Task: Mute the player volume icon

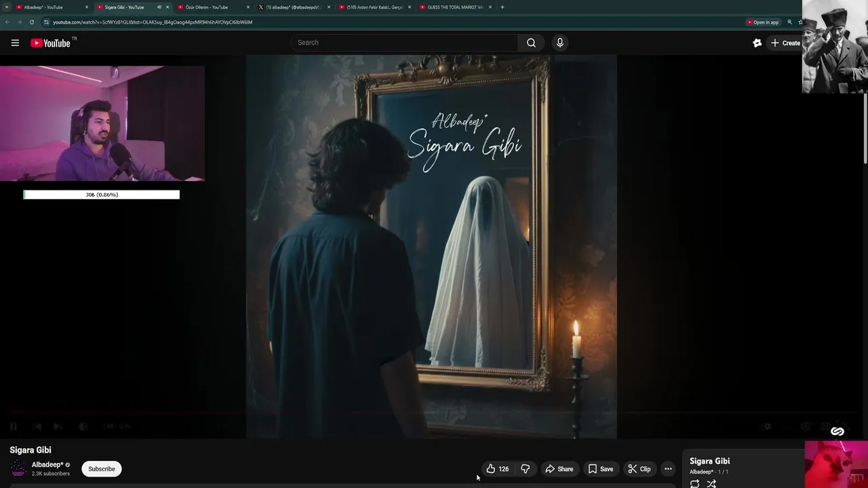Action: pyautogui.click(x=83, y=426)
